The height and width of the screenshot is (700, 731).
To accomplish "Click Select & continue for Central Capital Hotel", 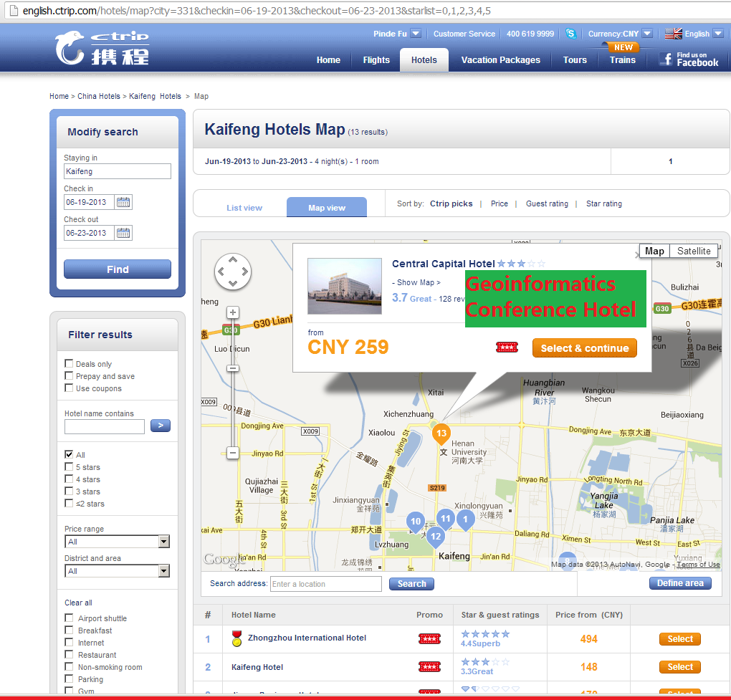I will 585,348.
